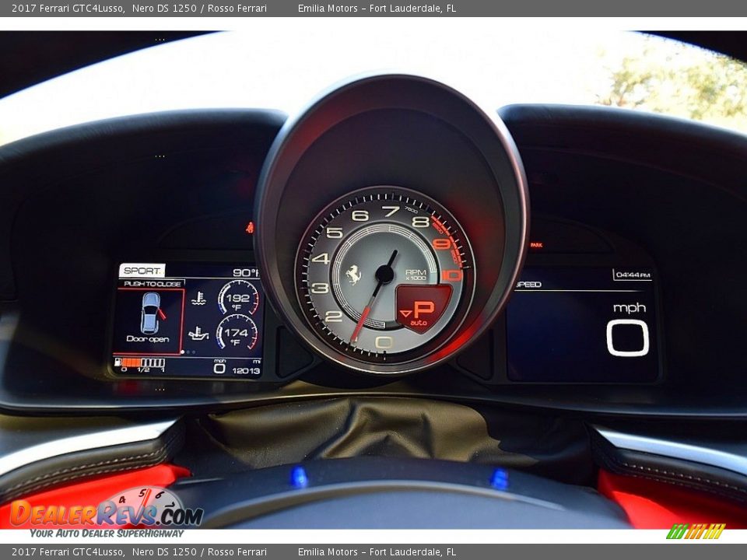
Task: Click the red P auto gear indicator
Action: [422, 307]
